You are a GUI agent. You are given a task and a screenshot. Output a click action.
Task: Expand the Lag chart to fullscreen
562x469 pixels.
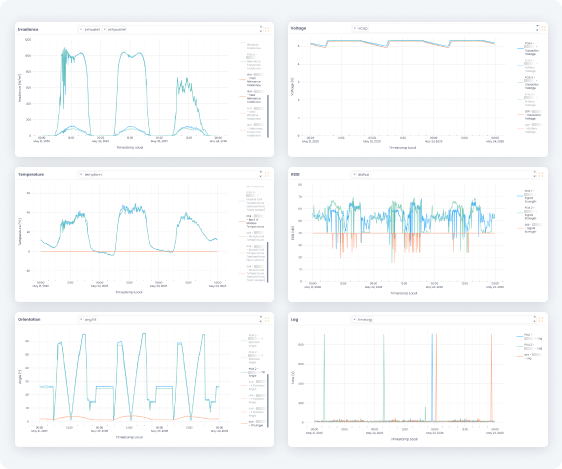(x=541, y=320)
